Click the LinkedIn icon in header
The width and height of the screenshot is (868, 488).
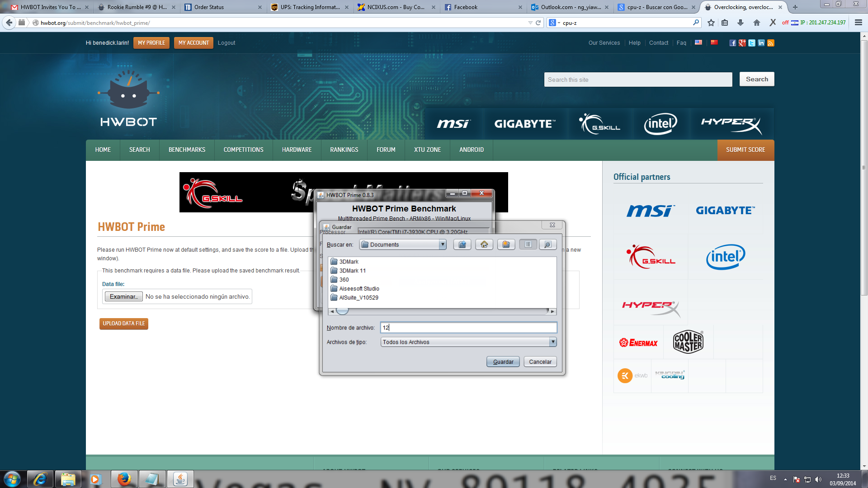761,43
